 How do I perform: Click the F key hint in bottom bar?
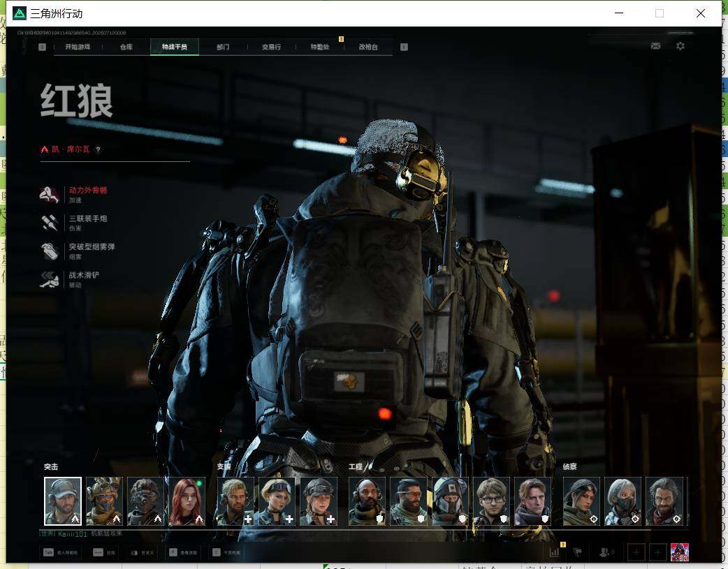[182, 552]
